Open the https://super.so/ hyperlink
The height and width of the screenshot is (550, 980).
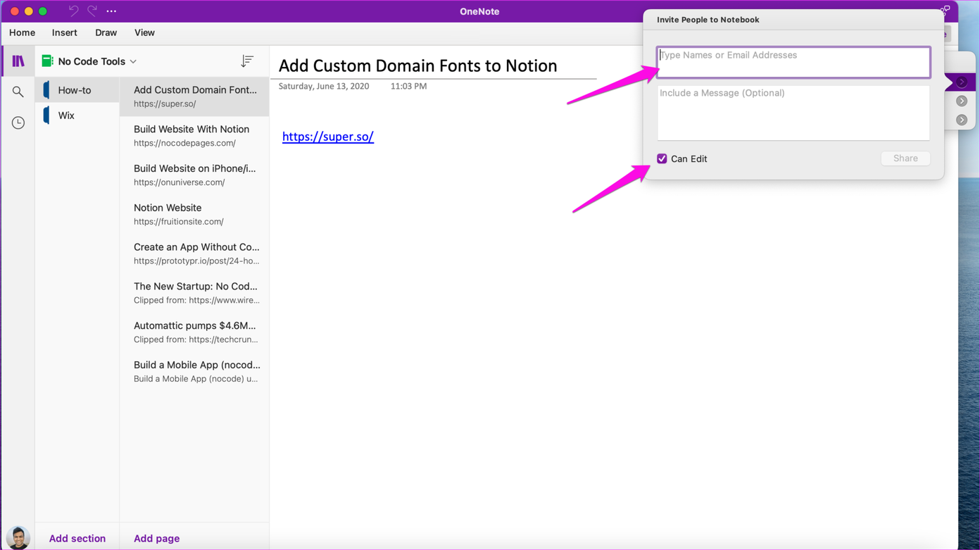pos(328,137)
